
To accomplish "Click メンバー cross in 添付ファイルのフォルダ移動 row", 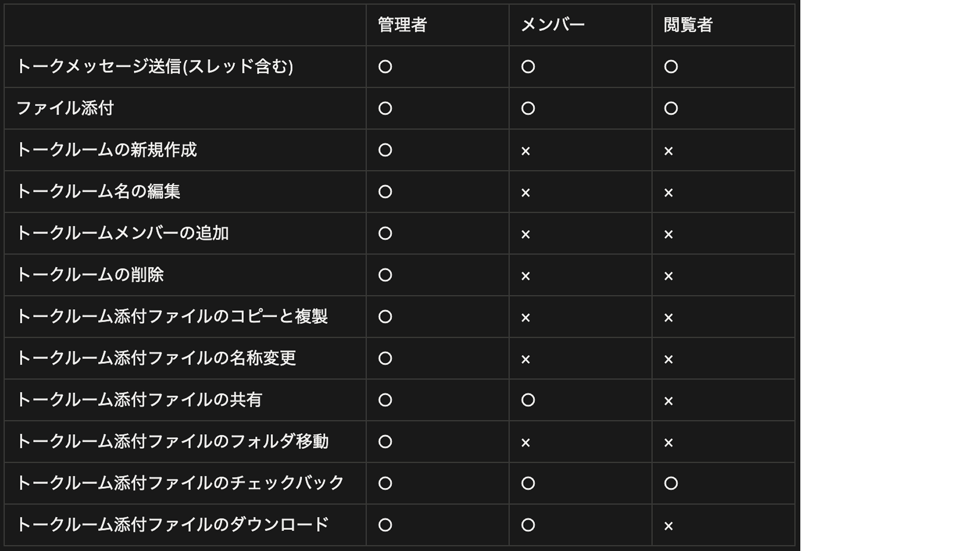I will tap(526, 443).
